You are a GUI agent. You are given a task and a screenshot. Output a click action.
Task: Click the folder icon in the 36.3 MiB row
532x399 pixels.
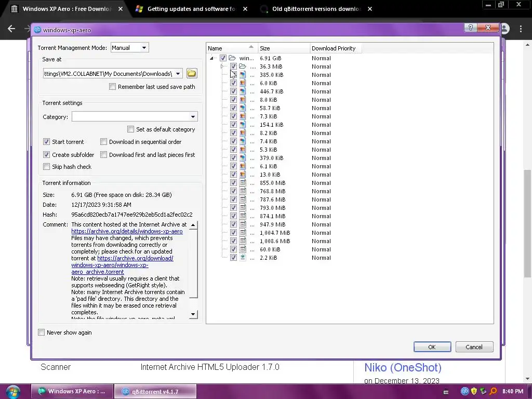(x=243, y=66)
